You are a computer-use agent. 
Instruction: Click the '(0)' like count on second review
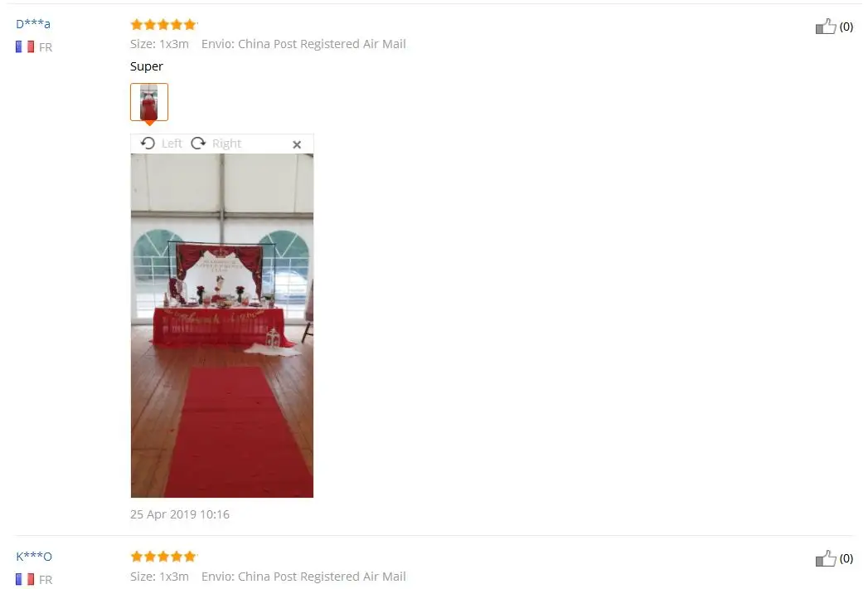point(846,558)
